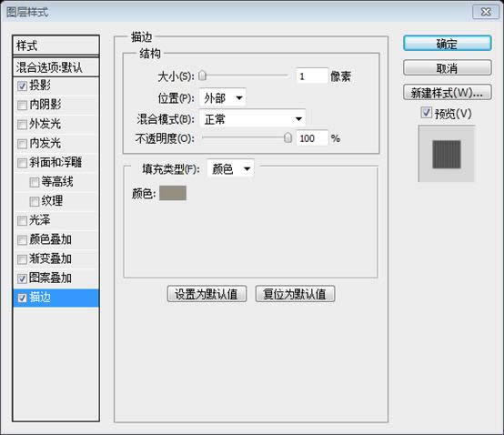This screenshot has width=504, height=435.
Task: Select the 颜色叠加 color overlay item
Action: coord(55,239)
